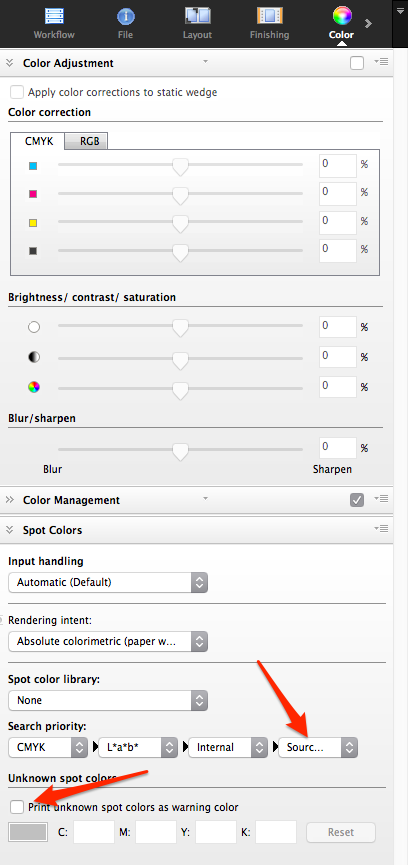The image size is (408, 865).
Task: Open the Spot color library dropdown
Action: 108,700
